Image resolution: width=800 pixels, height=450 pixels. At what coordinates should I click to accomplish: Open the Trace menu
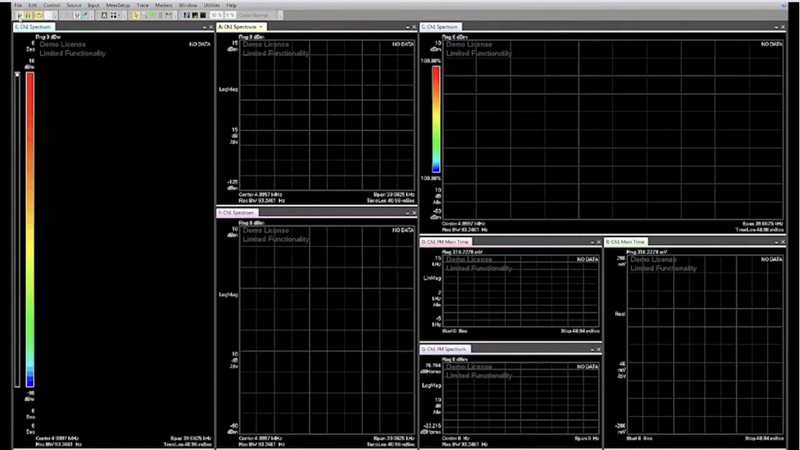(x=142, y=5)
